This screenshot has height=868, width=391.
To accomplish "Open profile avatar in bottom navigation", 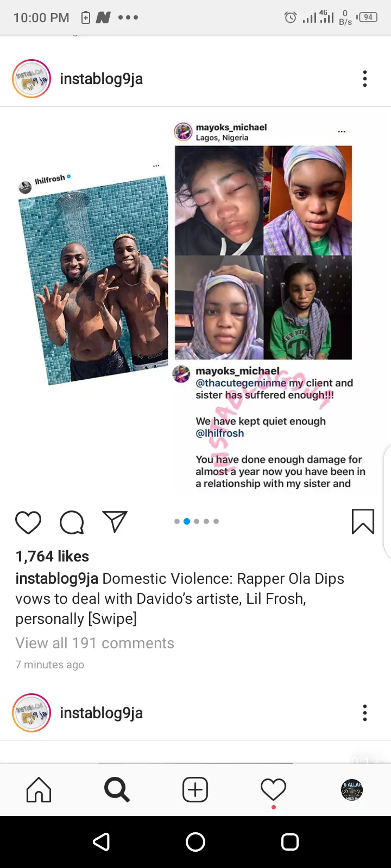I will (x=352, y=790).
